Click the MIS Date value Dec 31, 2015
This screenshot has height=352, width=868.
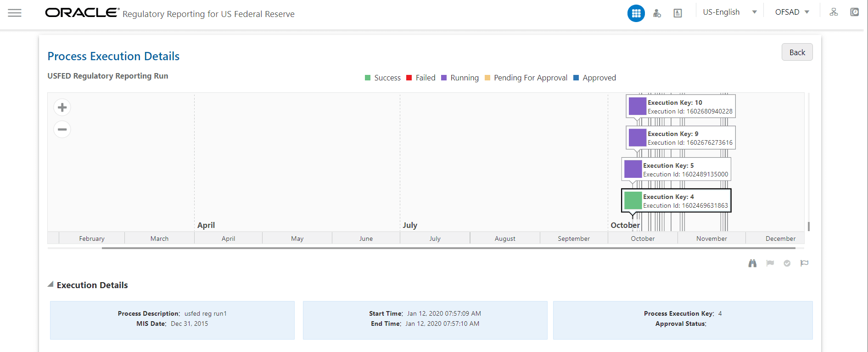190,324
